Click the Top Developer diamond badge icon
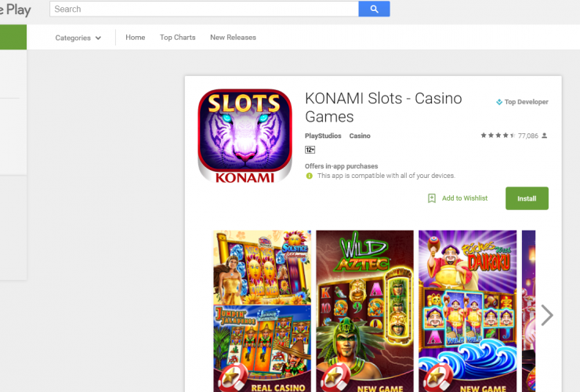This screenshot has width=580, height=392. pos(499,102)
